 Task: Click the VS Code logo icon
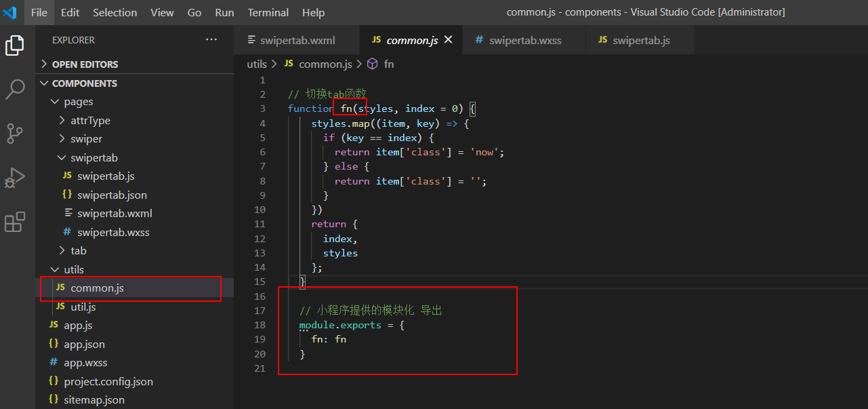(x=10, y=12)
